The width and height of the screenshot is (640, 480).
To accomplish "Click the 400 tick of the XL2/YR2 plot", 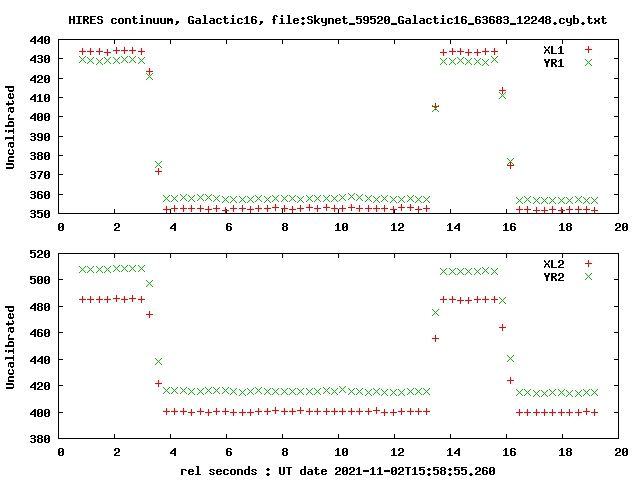I will [40, 413].
